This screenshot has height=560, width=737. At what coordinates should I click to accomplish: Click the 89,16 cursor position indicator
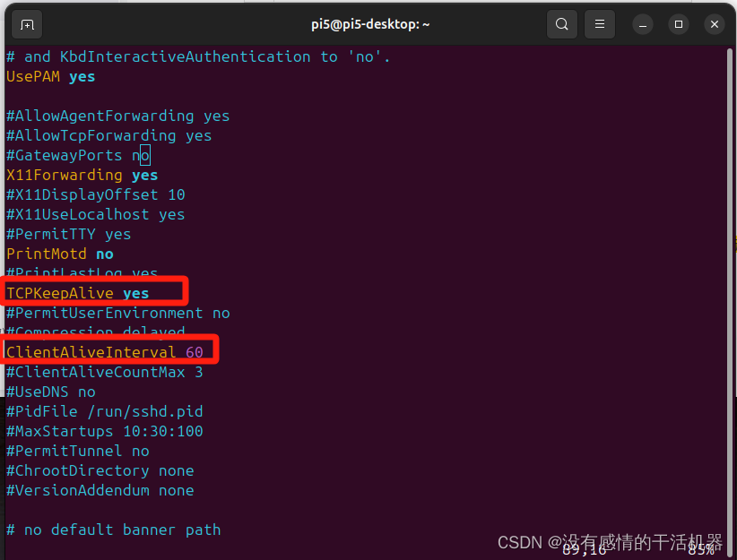click(x=585, y=553)
